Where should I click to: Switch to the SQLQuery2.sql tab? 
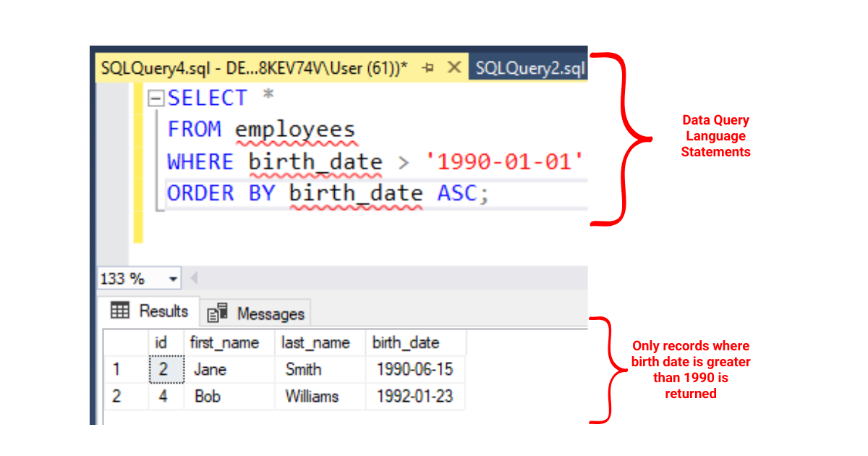coord(529,68)
